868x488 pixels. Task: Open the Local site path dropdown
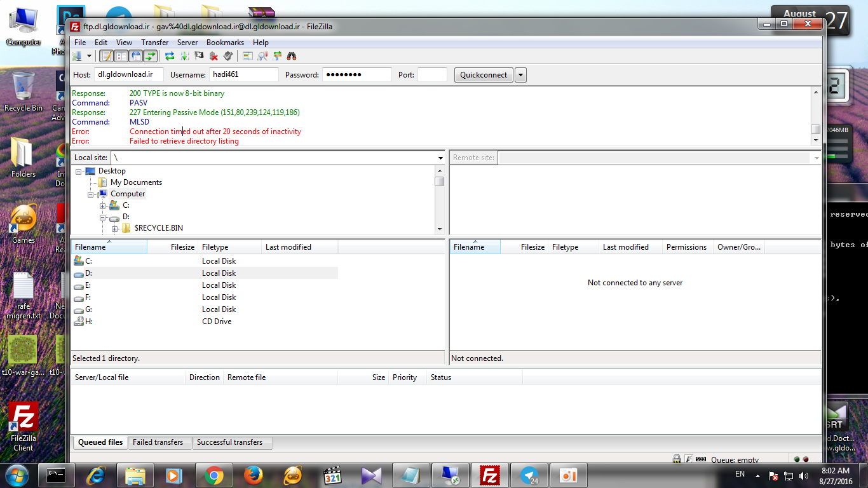pyautogui.click(x=440, y=158)
